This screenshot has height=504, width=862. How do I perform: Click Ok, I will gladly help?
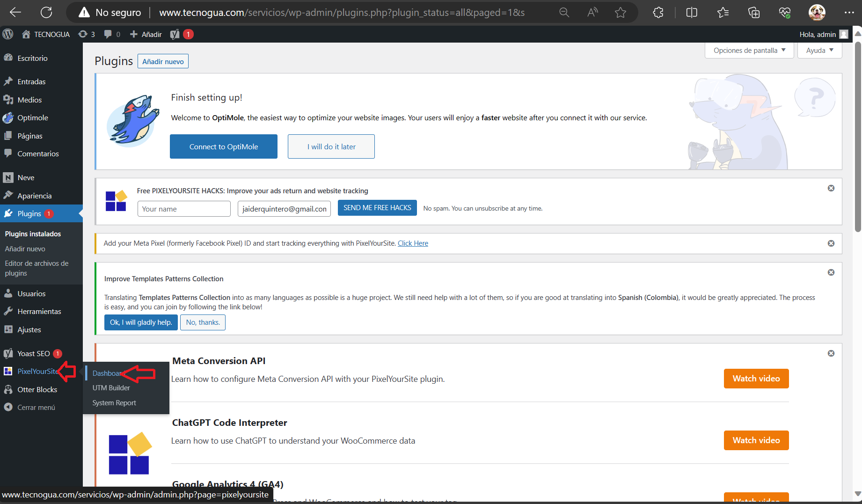(141, 322)
